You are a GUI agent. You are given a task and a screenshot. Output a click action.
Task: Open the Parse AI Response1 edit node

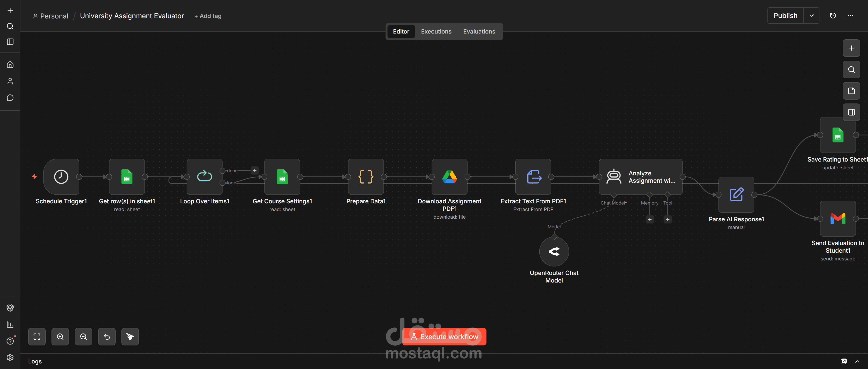coord(736,194)
